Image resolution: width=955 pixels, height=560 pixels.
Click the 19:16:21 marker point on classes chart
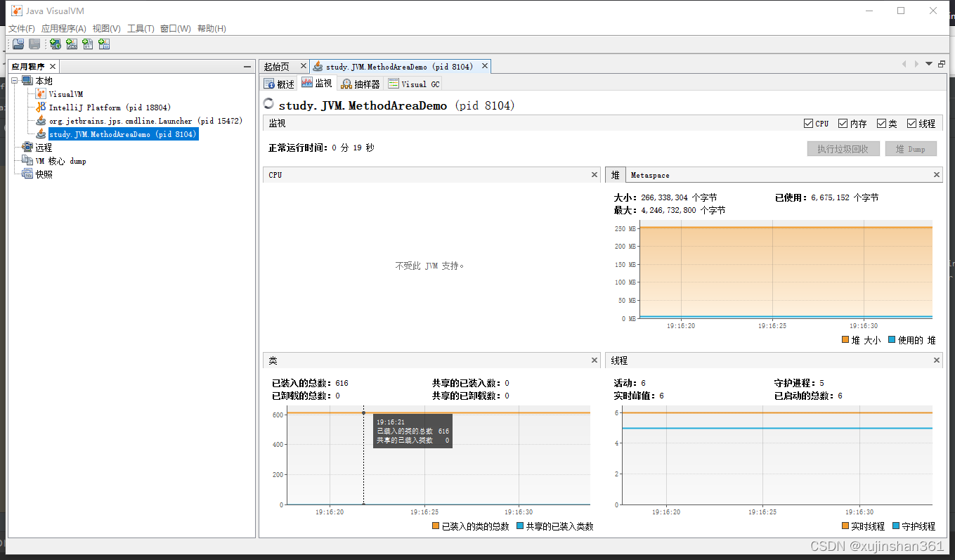pos(363,412)
